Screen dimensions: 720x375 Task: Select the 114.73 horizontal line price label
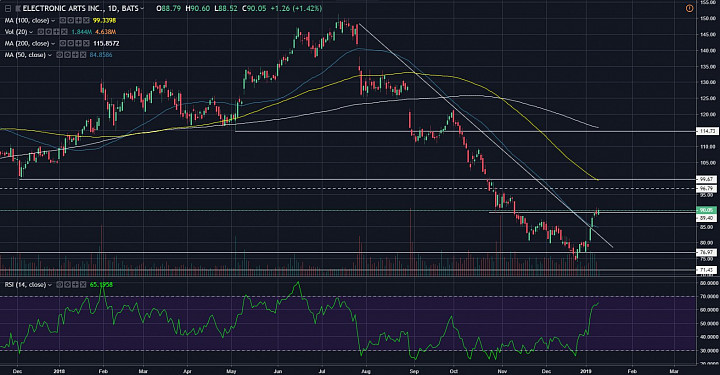(x=707, y=131)
